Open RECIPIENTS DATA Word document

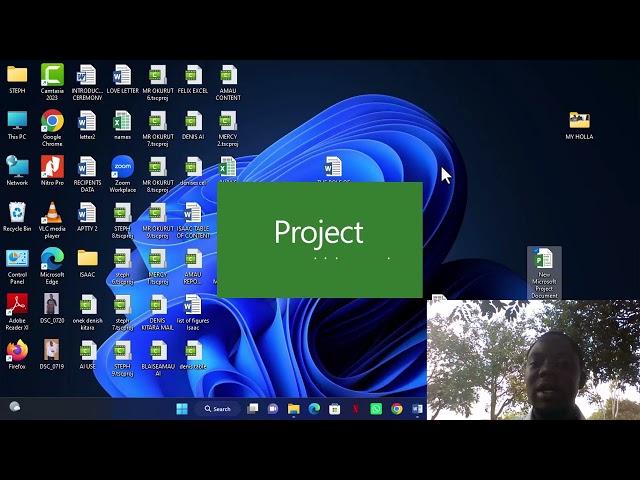click(x=87, y=174)
